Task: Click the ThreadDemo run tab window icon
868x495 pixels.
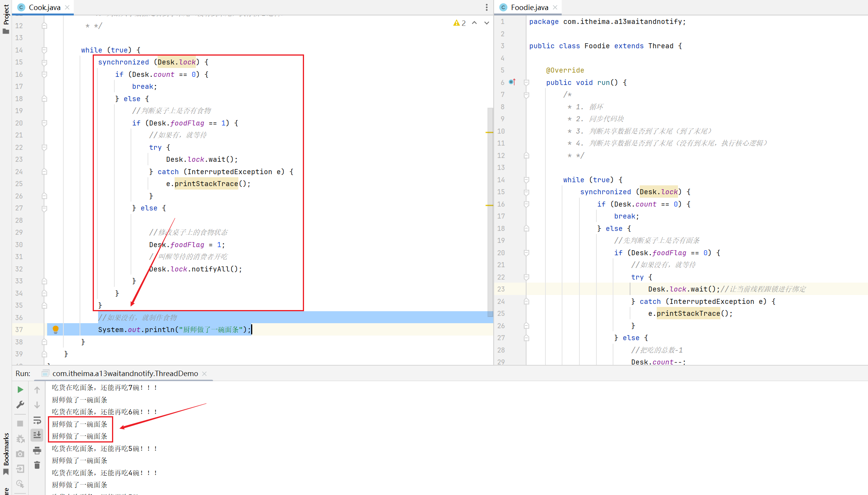Action: click(46, 373)
